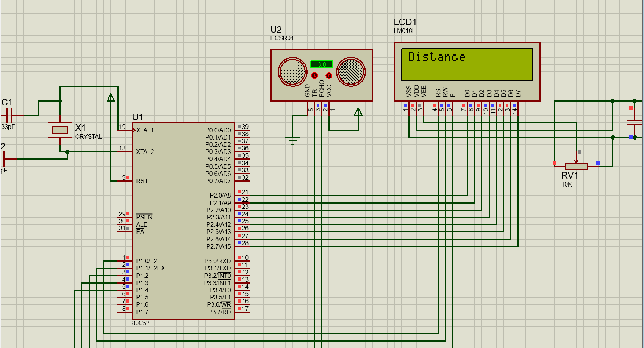Select the power terminal arrow beside U2's VCC wire
644x348 pixels.
click(x=358, y=112)
